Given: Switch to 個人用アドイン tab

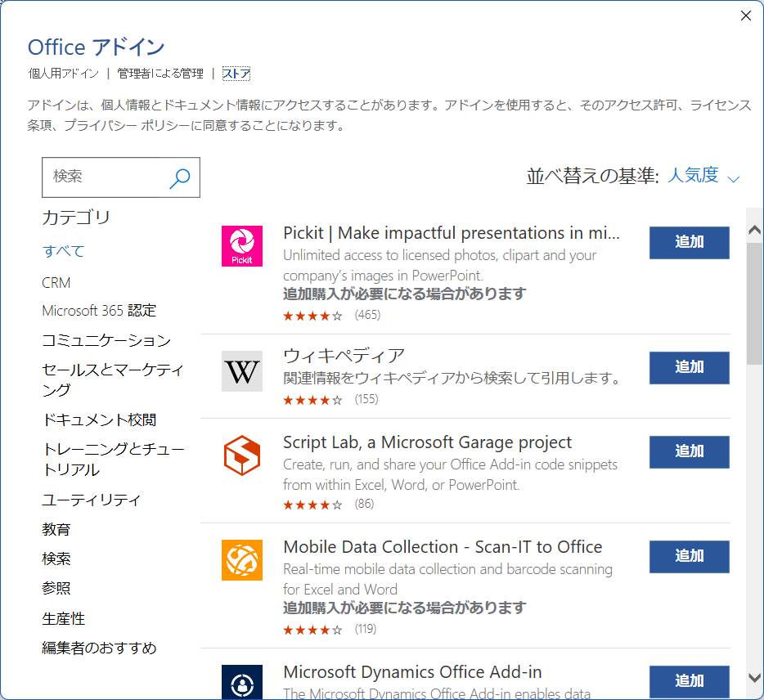Looking at the screenshot, I should point(64,74).
